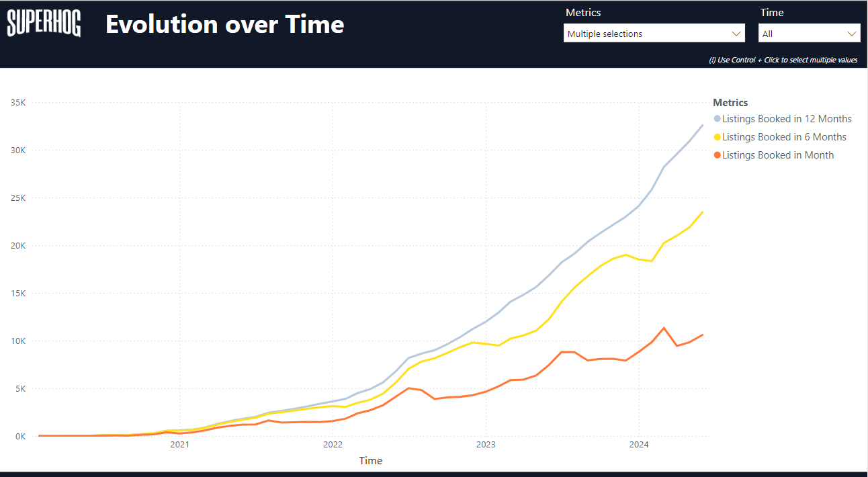Image resolution: width=868 pixels, height=477 pixels.
Task: Click the 2022 label on the x-axis
Action: [x=333, y=444]
